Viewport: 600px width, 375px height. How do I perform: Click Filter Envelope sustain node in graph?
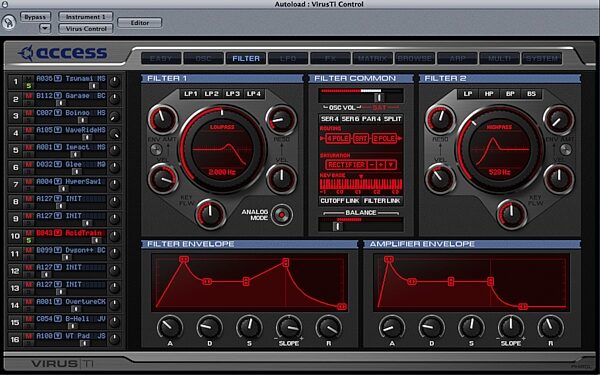click(x=246, y=282)
